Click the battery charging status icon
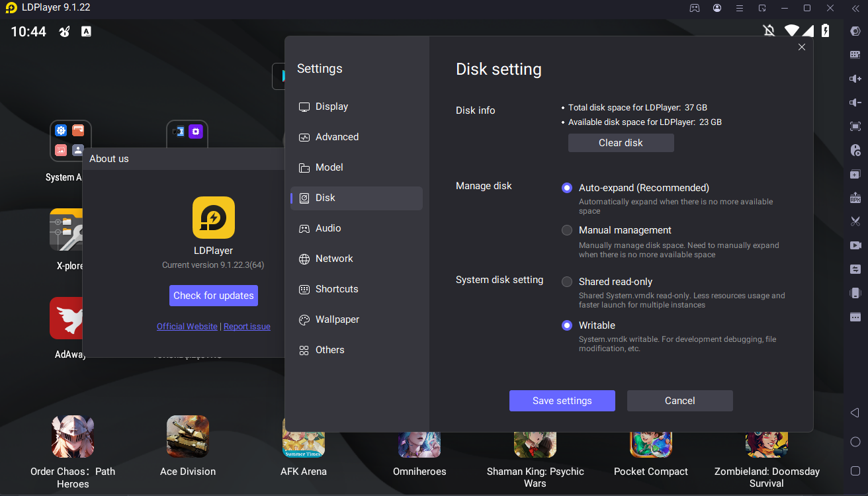 coord(825,30)
